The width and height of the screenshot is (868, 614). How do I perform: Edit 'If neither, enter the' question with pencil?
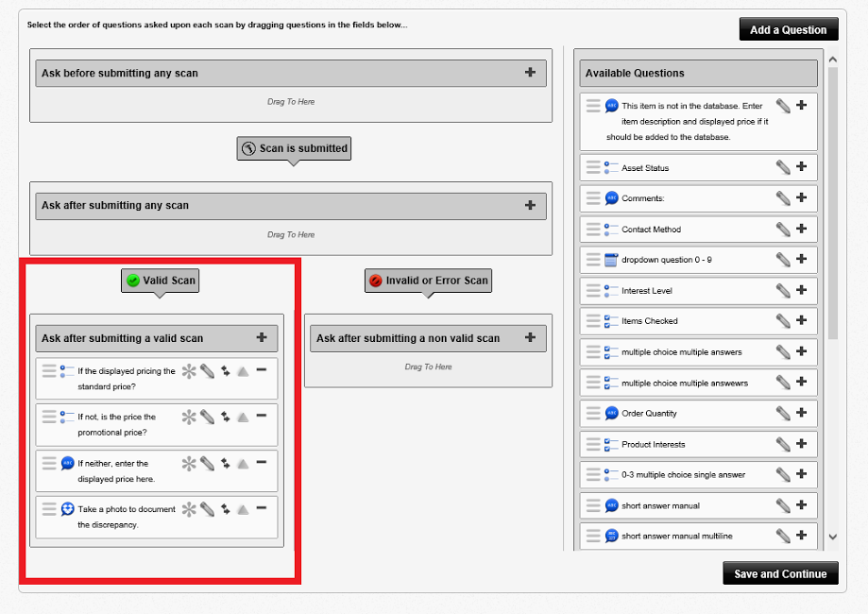[207, 464]
